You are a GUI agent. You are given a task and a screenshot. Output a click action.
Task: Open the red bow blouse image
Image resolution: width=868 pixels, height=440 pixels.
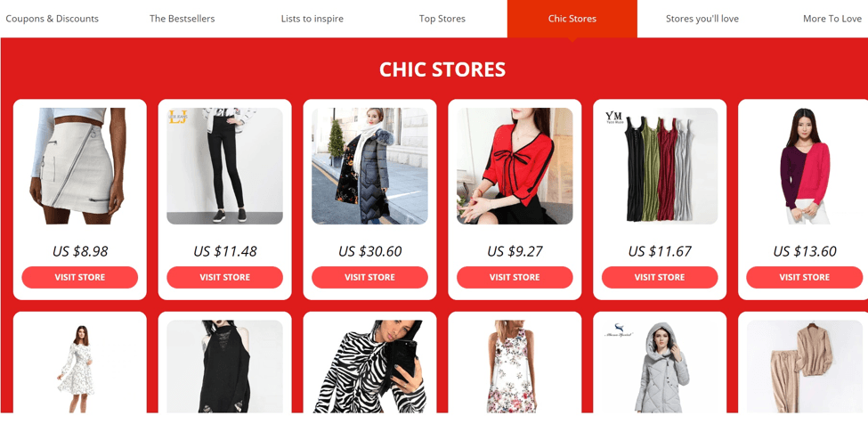click(515, 166)
